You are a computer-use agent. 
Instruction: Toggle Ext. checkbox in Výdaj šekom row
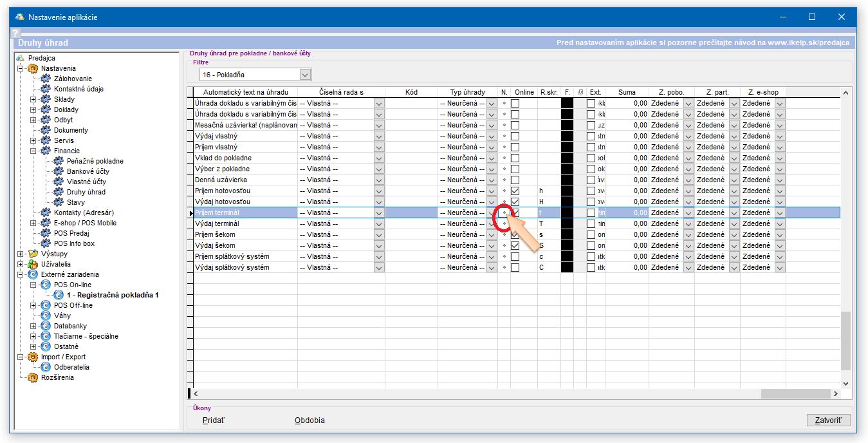tap(591, 246)
